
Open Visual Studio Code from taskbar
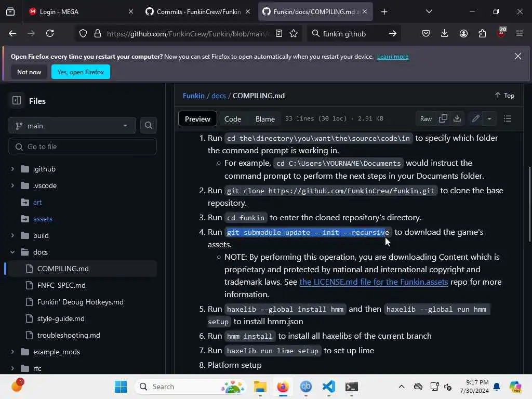coord(329,387)
